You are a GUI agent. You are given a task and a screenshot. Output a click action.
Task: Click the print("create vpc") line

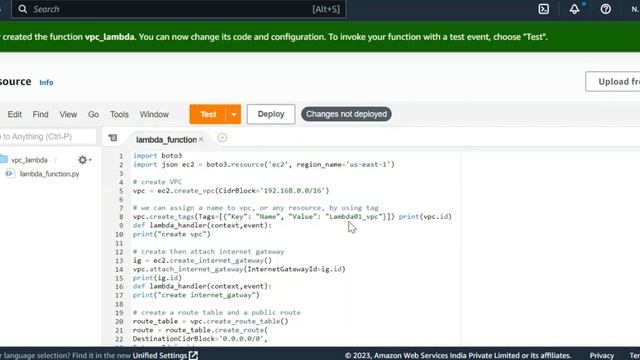coord(171,234)
